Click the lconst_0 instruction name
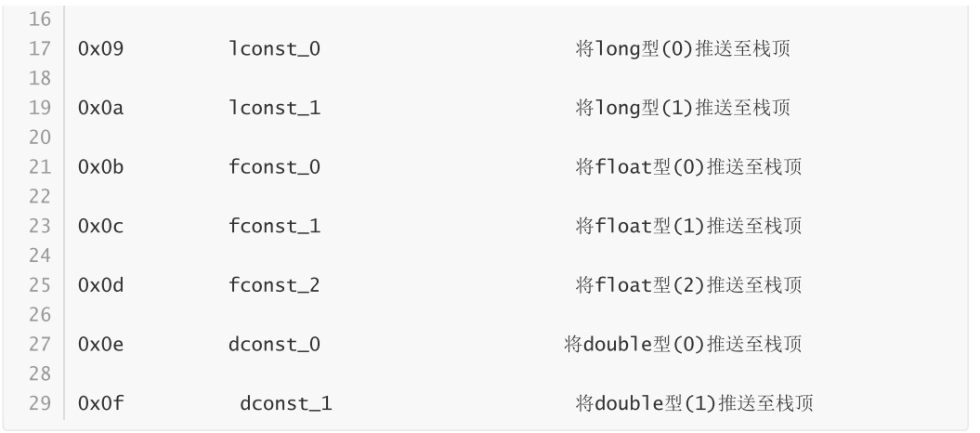 274,48
